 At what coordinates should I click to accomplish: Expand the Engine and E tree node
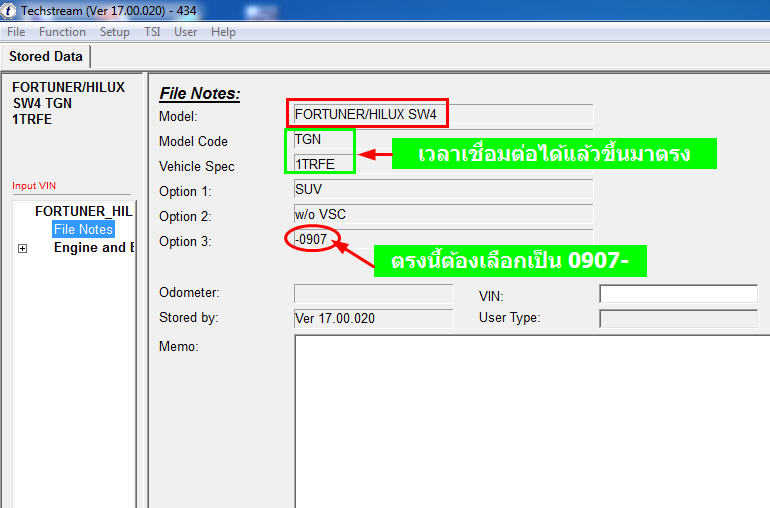[x=23, y=249]
